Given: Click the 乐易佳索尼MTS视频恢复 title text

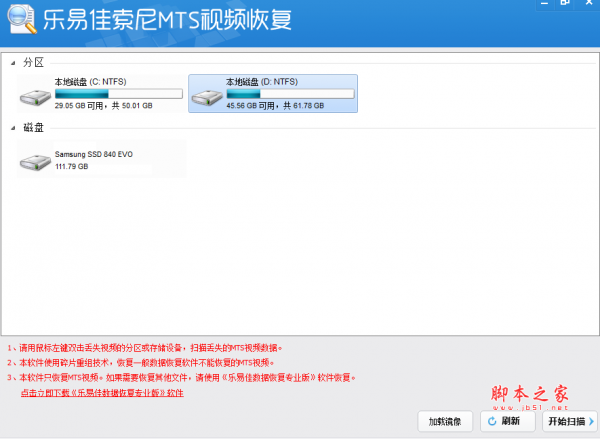Looking at the screenshot, I should [167, 19].
